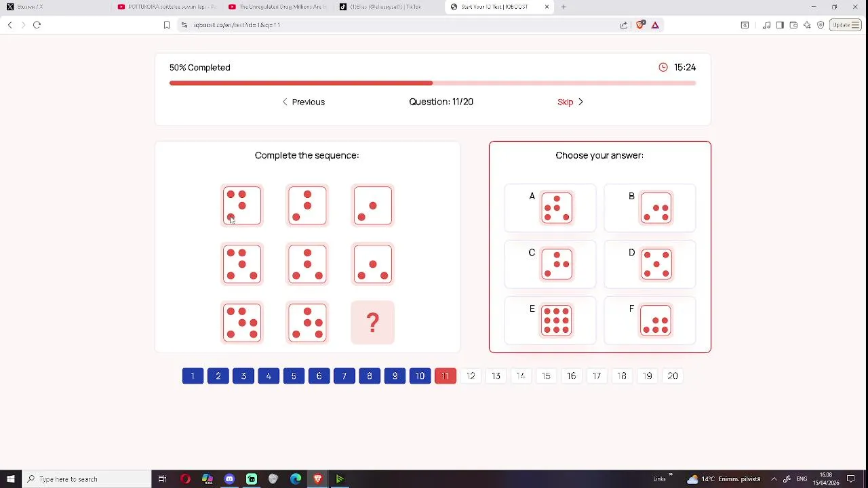Click the Windows taskbar search box
The width and height of the screenshot is (868, 488).
coord(87,479)
